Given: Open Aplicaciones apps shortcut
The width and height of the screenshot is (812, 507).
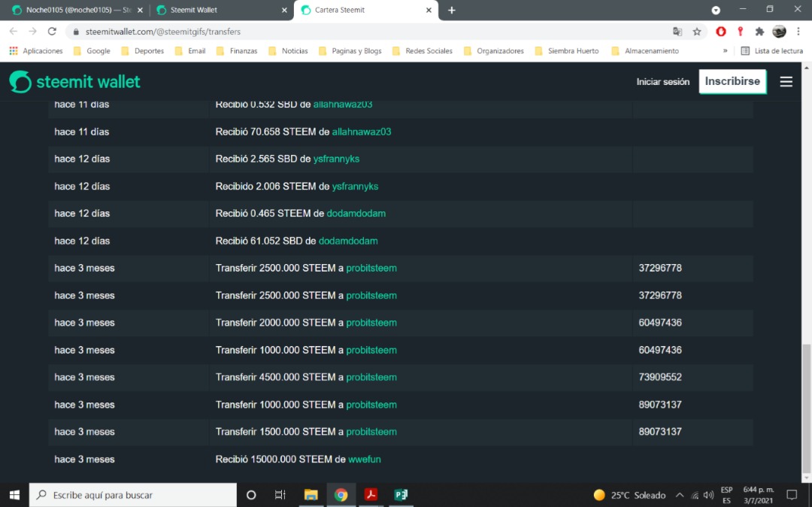Looking at the screenshot, I should click(x=36, y=50).
